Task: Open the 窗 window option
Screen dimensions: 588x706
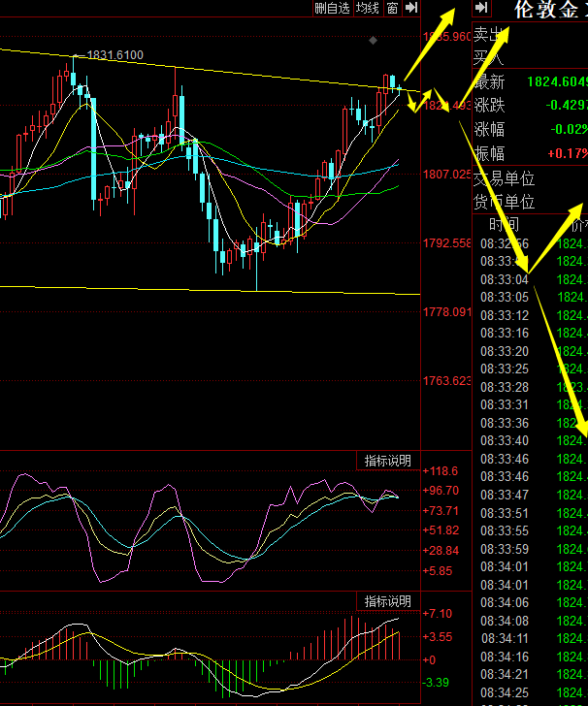Action: pos(392,8)
